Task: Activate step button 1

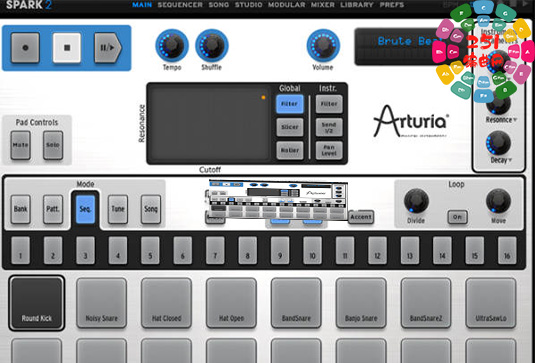Action: (x=20, y=251)
